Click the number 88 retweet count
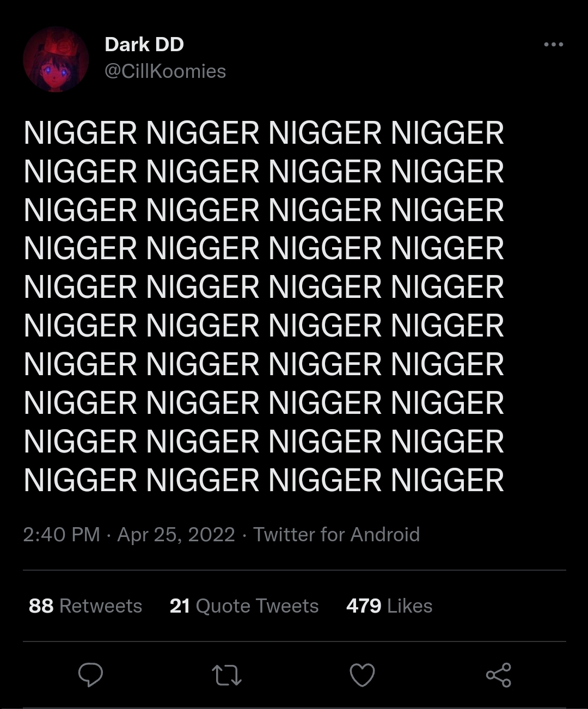 pyautogui.click(x=41, y=606)
